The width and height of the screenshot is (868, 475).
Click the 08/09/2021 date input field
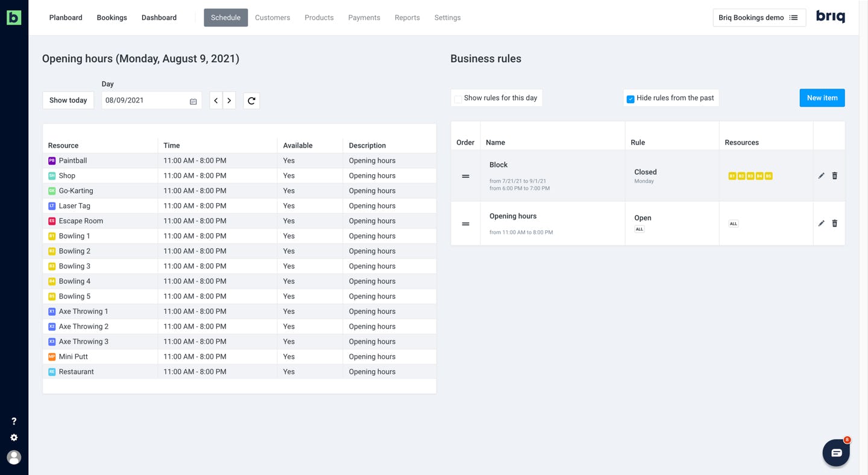coord(145,101)
